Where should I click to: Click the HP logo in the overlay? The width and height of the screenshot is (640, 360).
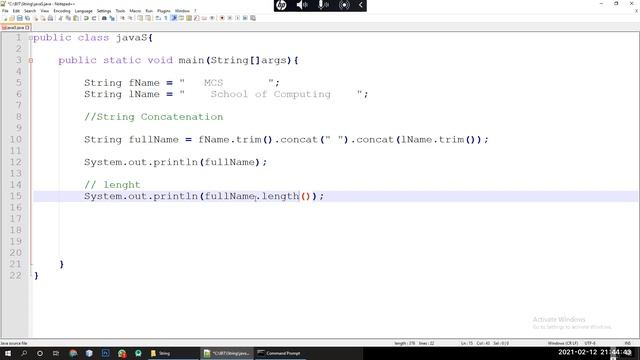(281, 5)
